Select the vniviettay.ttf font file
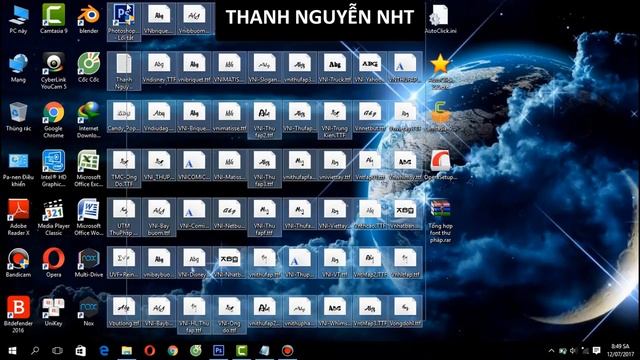Image resolution: width=640 pixels, height=360 pixels. 334,165
